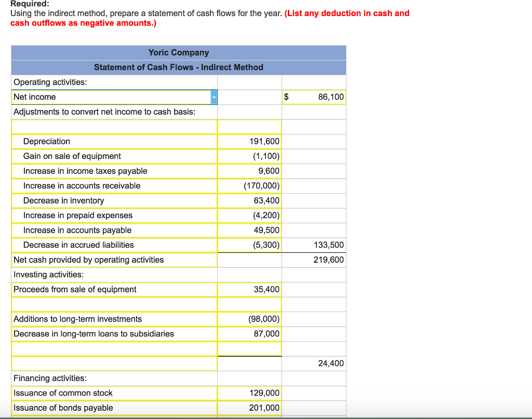The width and height of the screenshot is (532, 419).
Task: Click the Yoric Company title header
Action: click(x=179, y=53)
